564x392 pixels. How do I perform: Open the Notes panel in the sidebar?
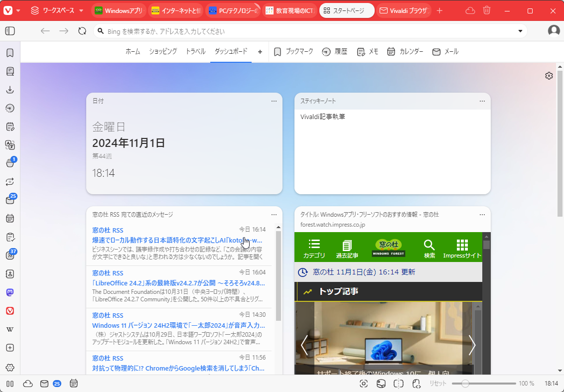tap(10, 126)
